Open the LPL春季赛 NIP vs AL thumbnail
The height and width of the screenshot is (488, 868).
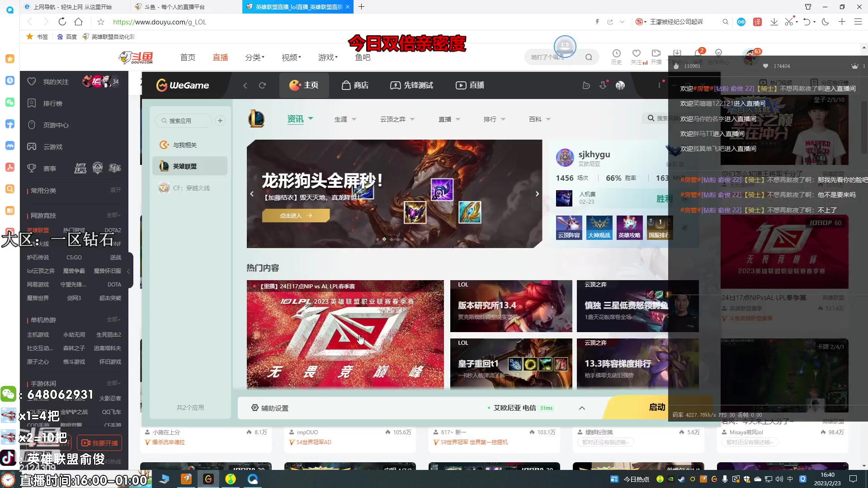coord(345,334)
